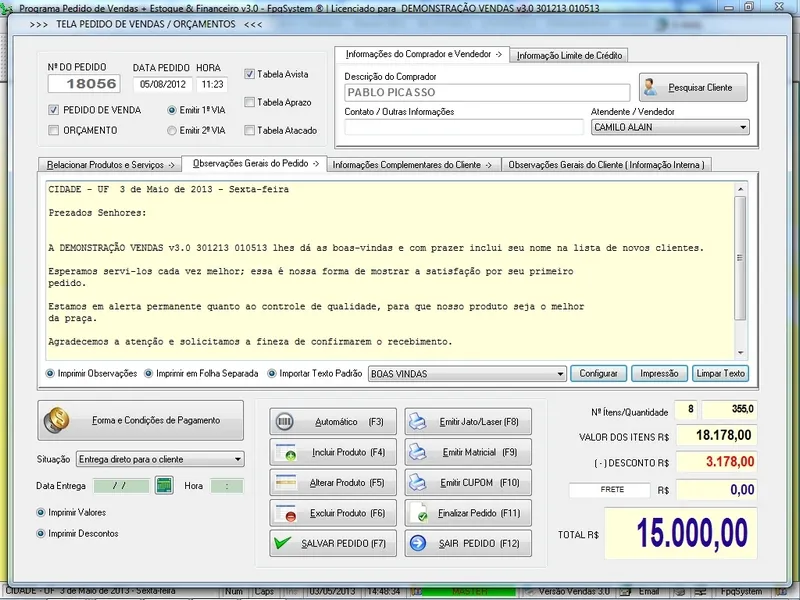Click the coin icon for payment conditions
Screen dimensions: 800x600
point(59,420)
